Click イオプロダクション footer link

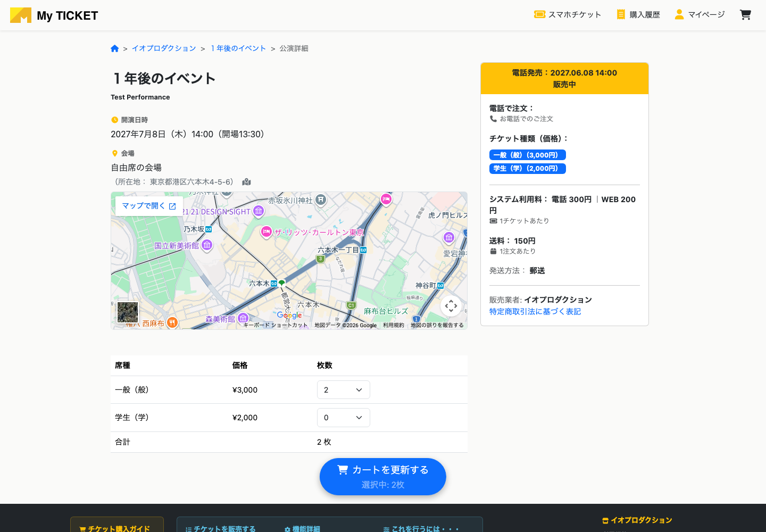click(x=637, y=520)
